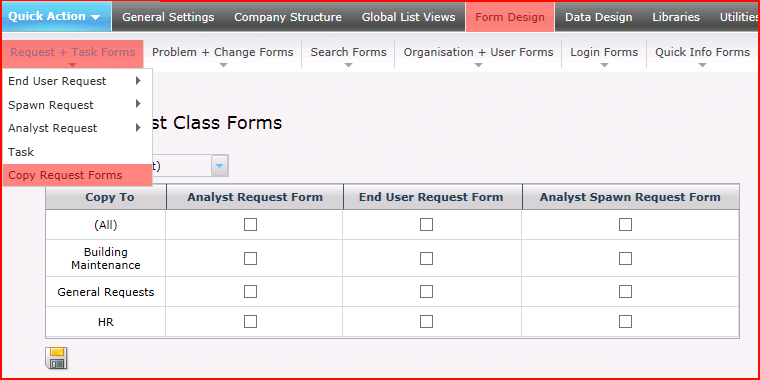Expand Analyst Request submenu arrow
Screen dimensions: 760x380
pos(138,128)
